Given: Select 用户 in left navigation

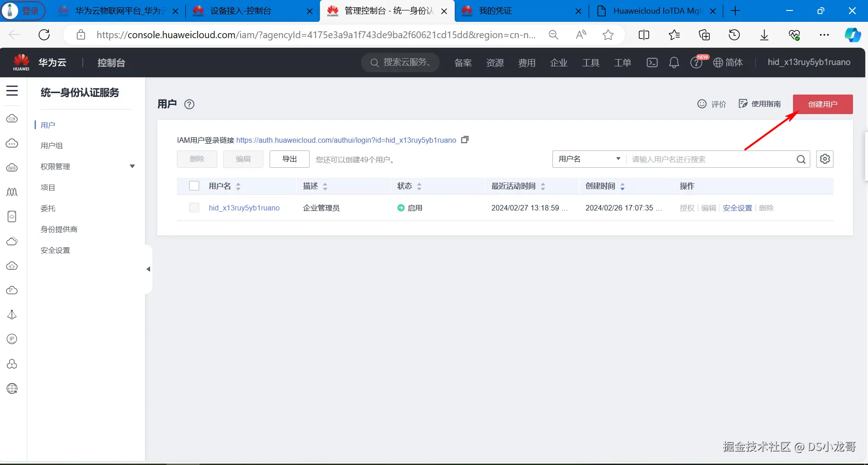Looking at the screenshot, I should (48, 125).
